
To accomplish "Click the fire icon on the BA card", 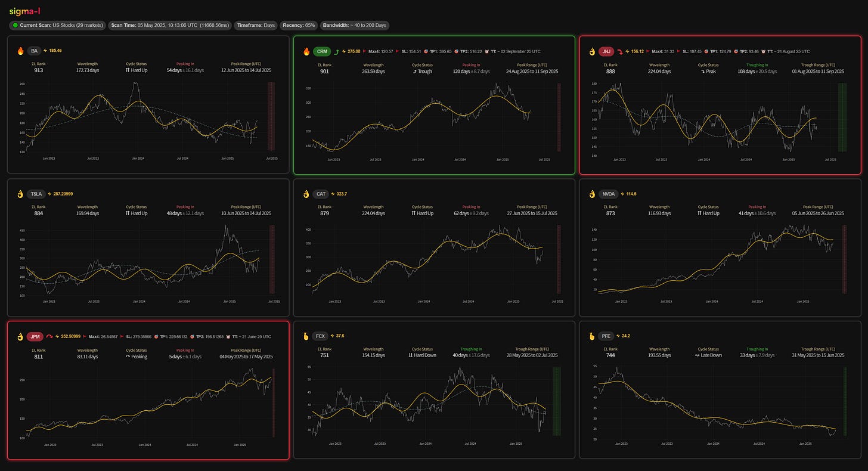I will coord(21,51).
